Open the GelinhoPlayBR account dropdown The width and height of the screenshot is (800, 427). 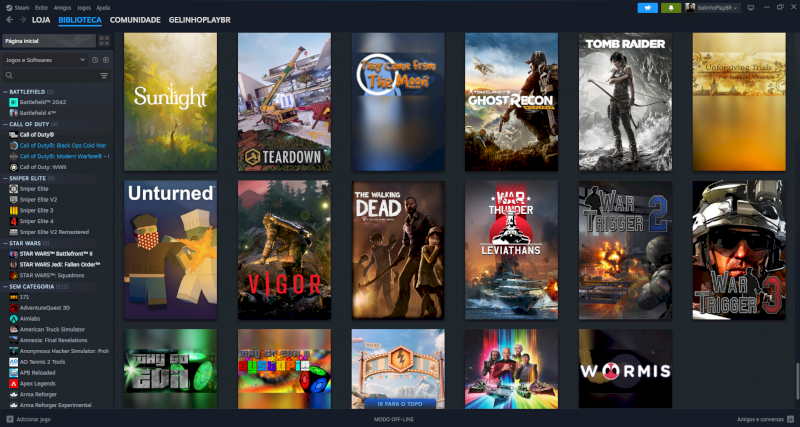tap(712, 8)
